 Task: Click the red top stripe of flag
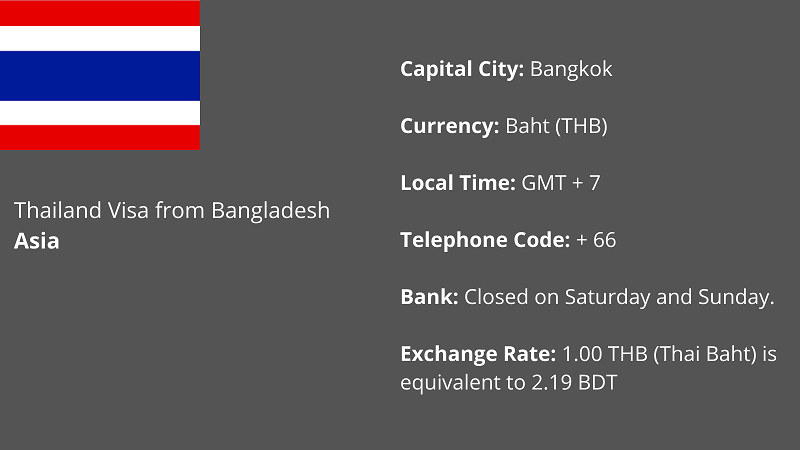[100, 13]
